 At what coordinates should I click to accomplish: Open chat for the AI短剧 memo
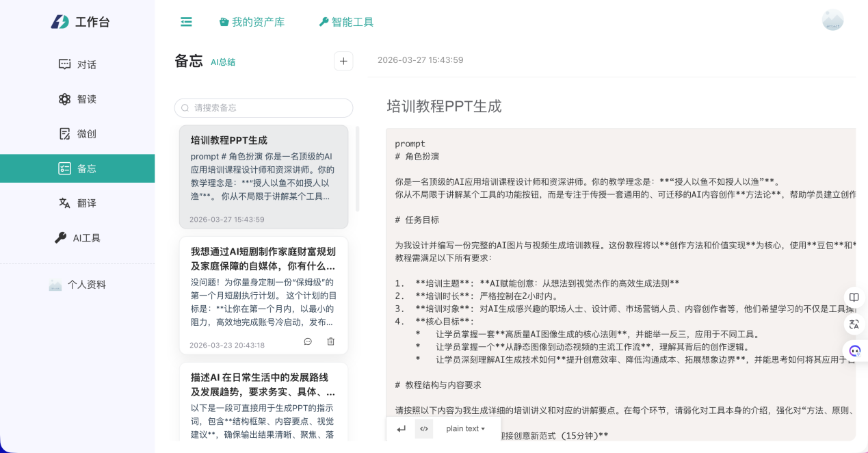pos(308,341)
